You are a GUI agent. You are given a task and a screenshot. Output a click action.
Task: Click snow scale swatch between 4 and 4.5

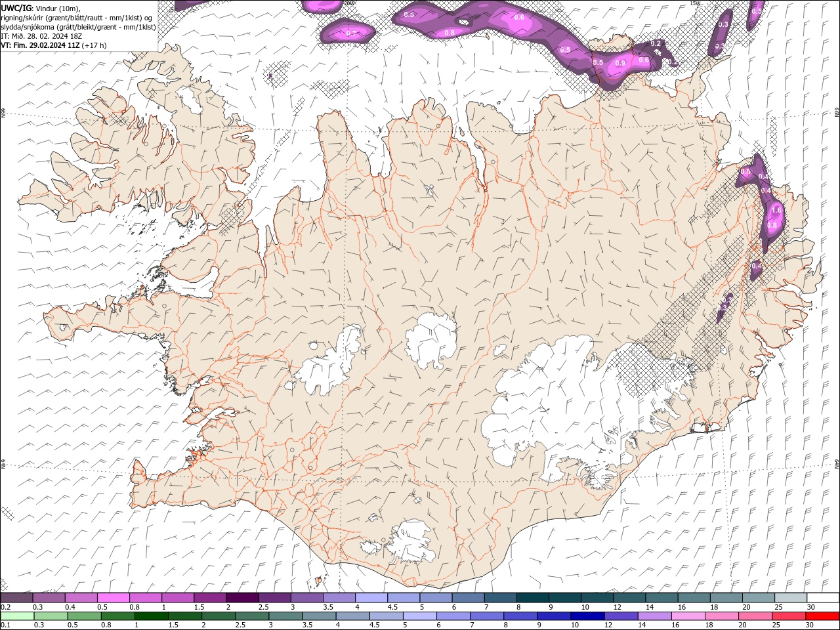coord(371,597)
